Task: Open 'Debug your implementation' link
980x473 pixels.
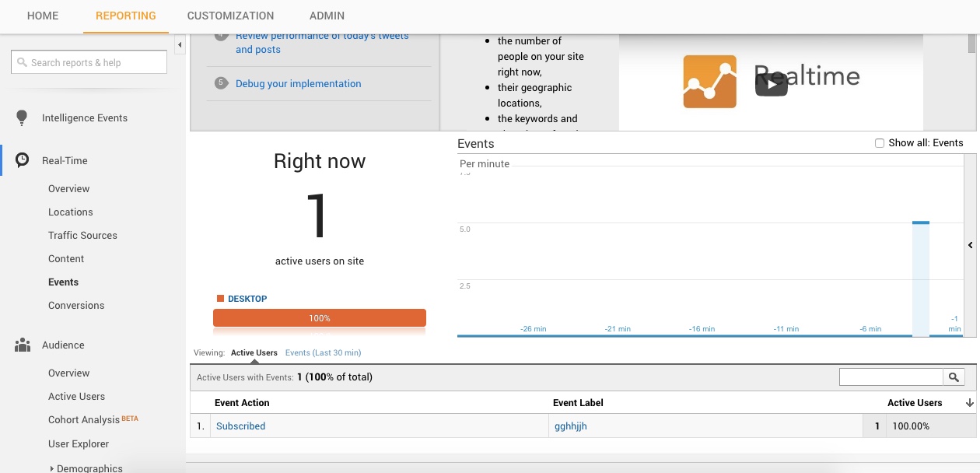Action: pyautogui.click(x=299, y=83)
